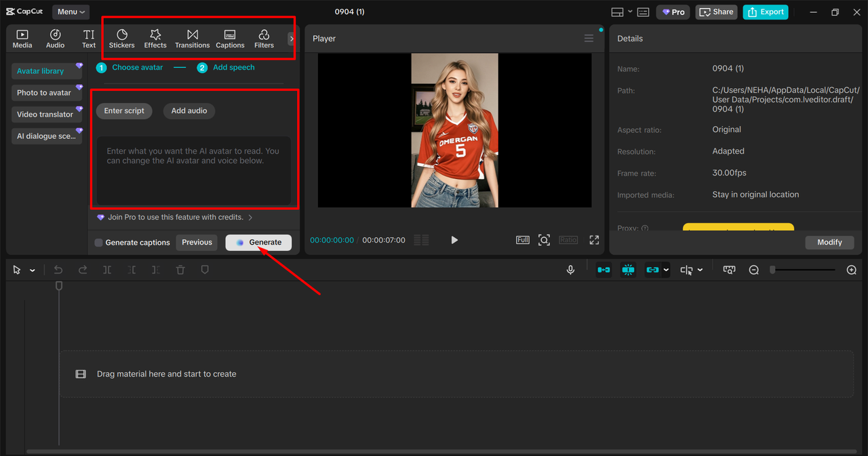Expand more tool tabs with right chevron
This screenshot has height=456, width=868.
[x=292, y=39]
